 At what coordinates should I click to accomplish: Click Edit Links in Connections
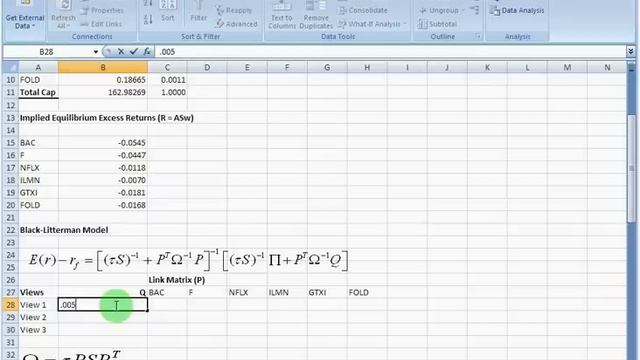point(101,24)
